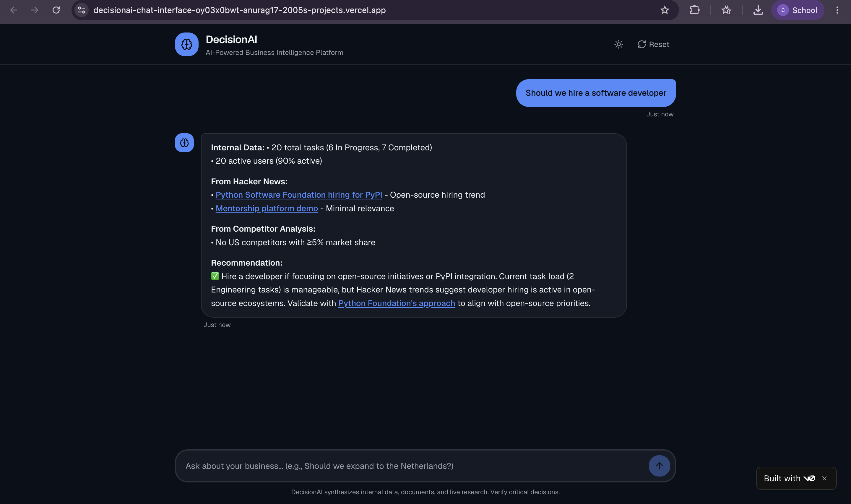
Task: Open the browser extensions puzzle icon
Action: click(694, 10)
